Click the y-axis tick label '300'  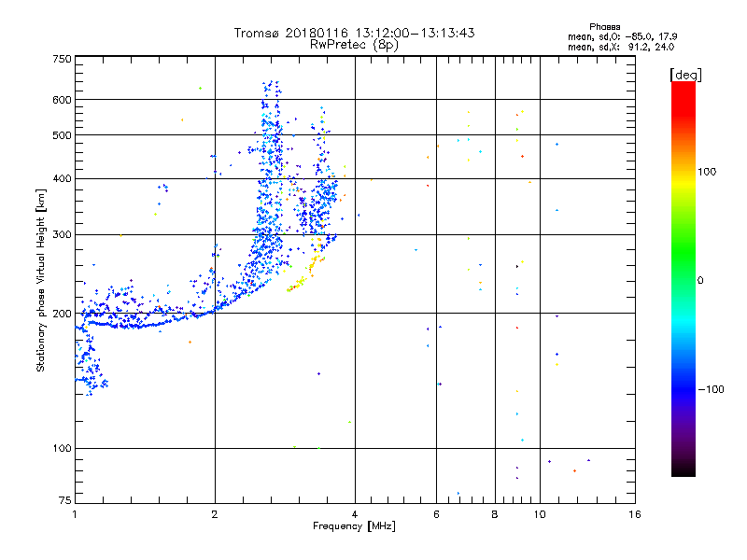(x=62, y=235)
